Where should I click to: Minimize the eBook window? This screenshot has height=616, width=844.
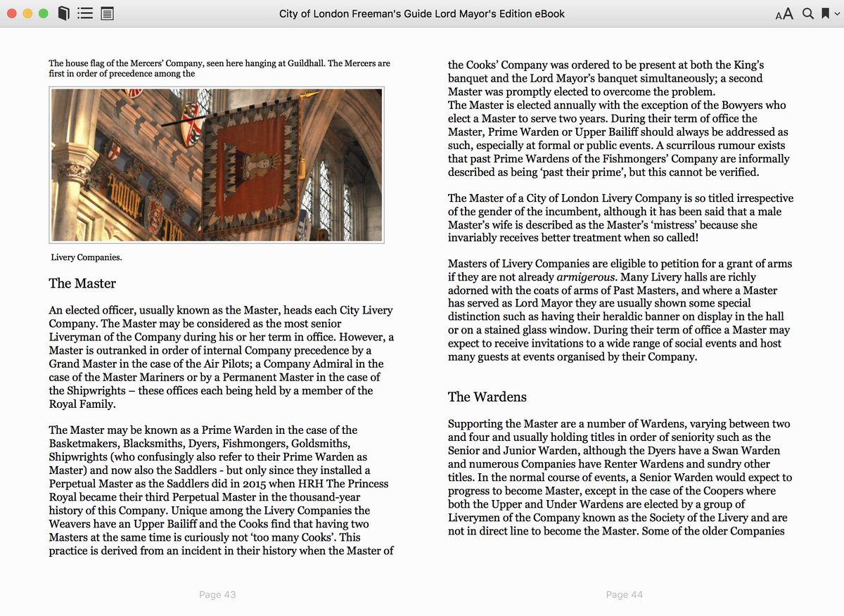[x=28, y=13]
